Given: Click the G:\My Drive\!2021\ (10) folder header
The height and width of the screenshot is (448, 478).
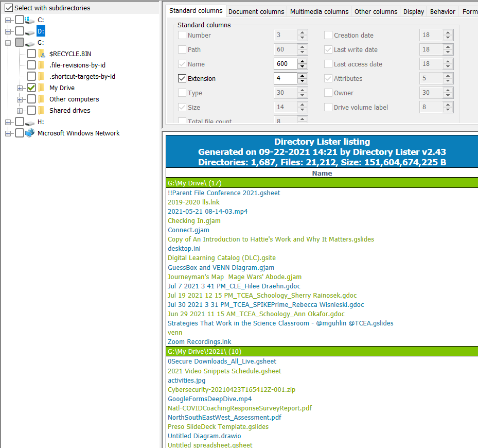Looking at the screenshot, I should 322,351.
